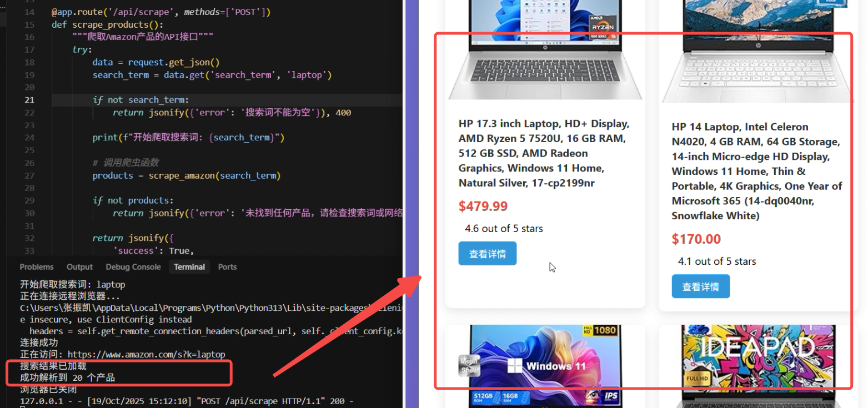Click the @app.route('/api/scrape') decorator line
The width and height of the screenshot is (868, 408).
point(161,12)
